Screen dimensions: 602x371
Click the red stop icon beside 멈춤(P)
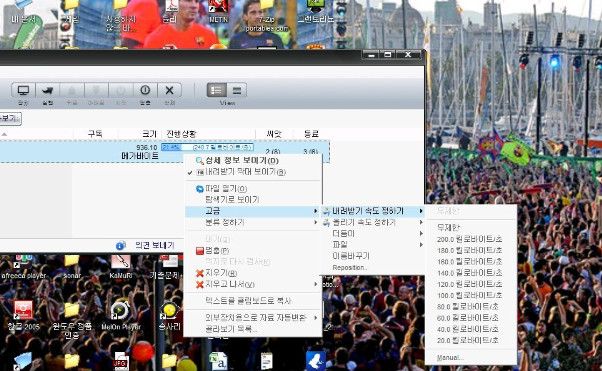click(200, 251)
